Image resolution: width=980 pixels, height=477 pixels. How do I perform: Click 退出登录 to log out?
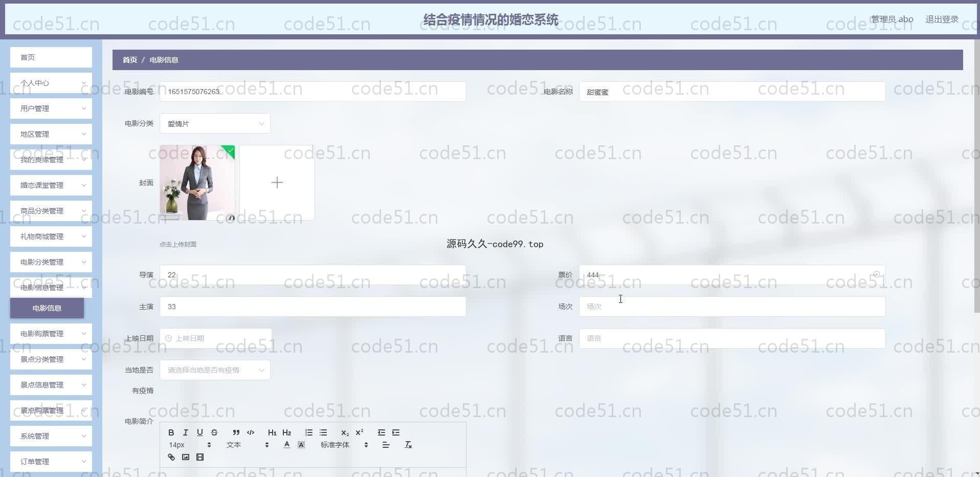coord(942,19)
